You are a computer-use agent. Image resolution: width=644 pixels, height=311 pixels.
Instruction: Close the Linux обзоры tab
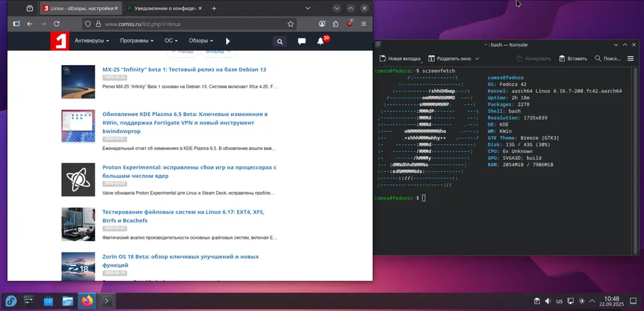116,8
